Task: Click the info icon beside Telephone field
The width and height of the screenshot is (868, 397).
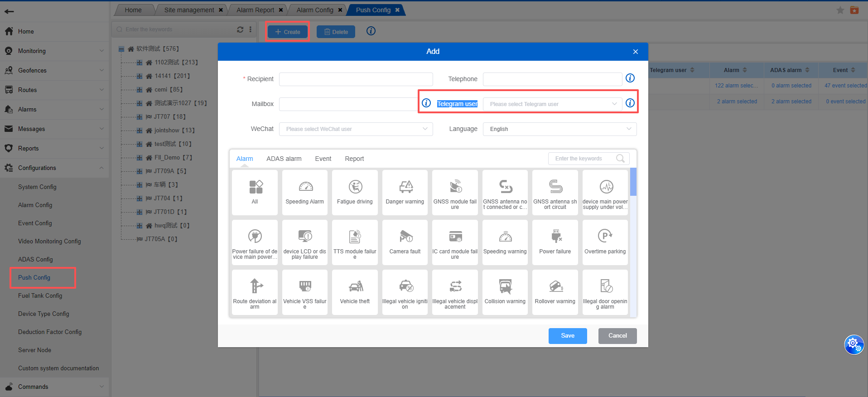Action: (x=630, y=78)
